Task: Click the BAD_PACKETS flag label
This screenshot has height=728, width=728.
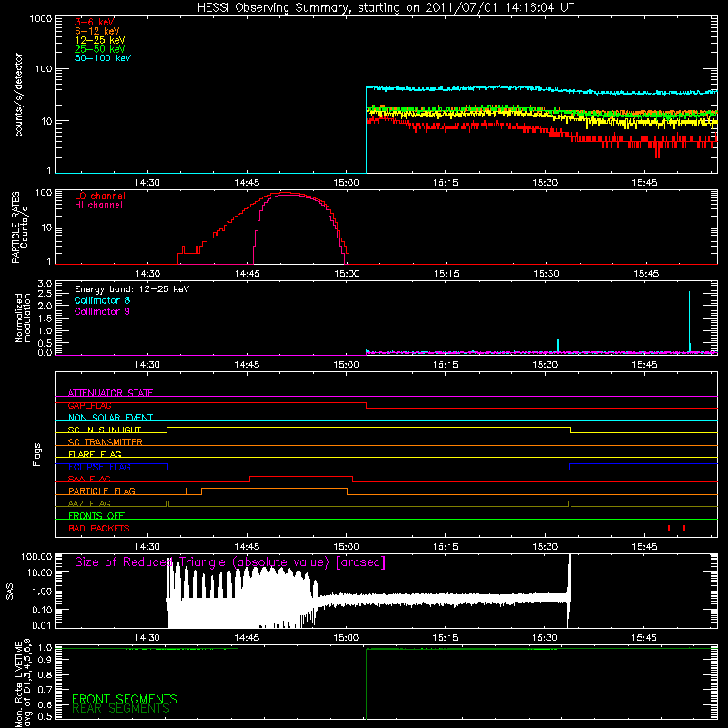Action: pos(99,528)
